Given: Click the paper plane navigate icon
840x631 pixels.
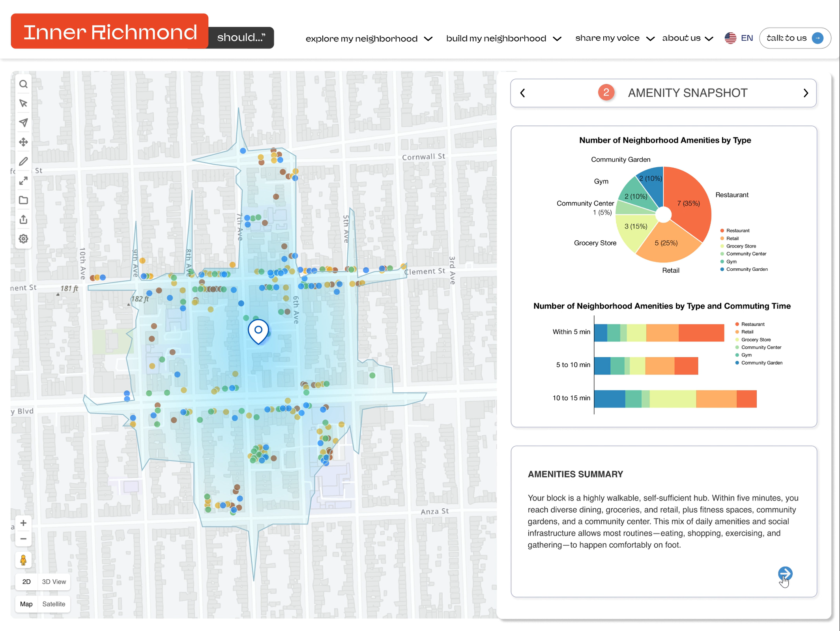Looking at the screenshot, I should [x=23, y=123].
